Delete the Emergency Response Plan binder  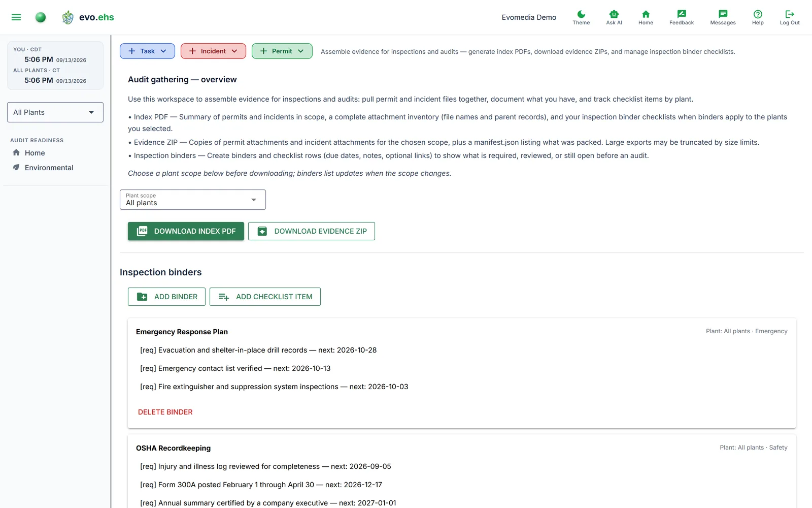coord(165,412)
